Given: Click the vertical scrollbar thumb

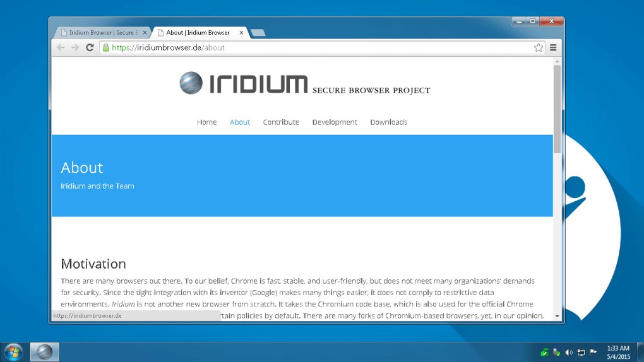Looking at the screenshot, I should point(557,109).
